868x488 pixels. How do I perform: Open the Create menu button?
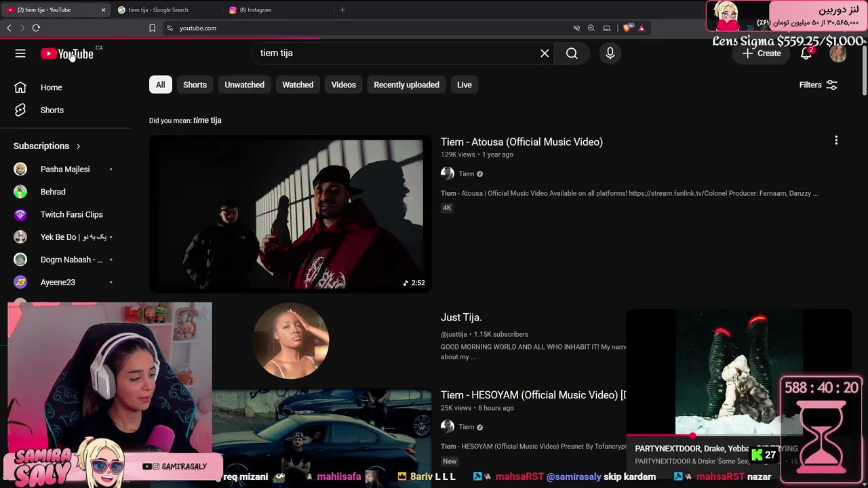coord(762,54)
